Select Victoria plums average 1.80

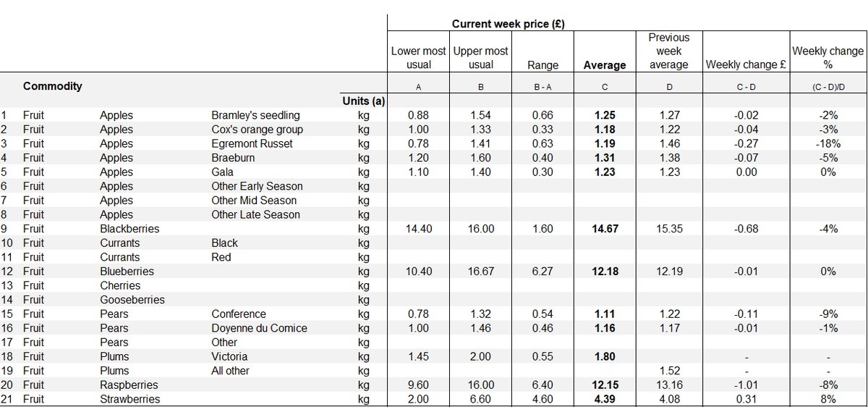[x=605, y=356]
